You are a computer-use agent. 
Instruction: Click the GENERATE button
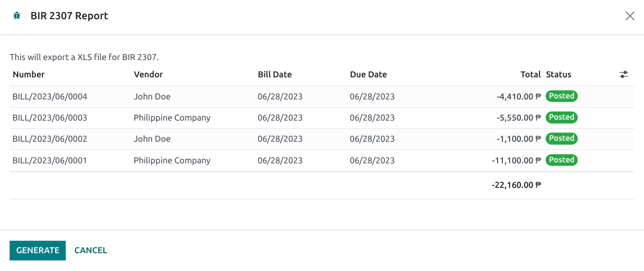(x=37, y=250)
